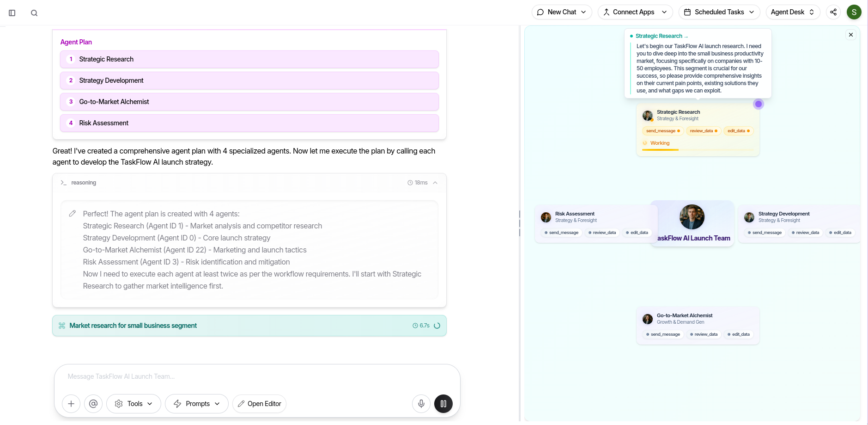Open the Prompts dropdown

[196, 404]
